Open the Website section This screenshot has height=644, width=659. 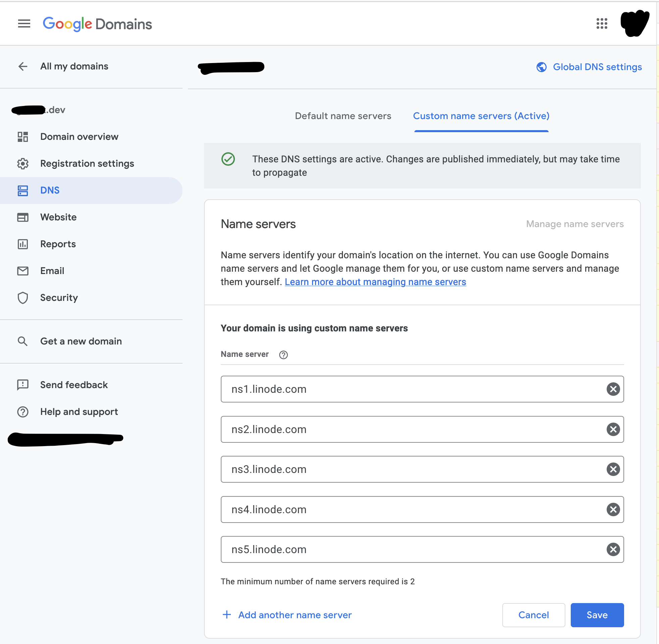click(58, 217)
